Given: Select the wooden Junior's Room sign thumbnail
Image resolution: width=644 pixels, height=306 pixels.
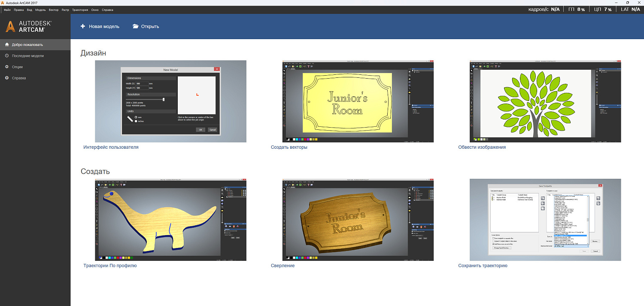Looking at the screenshot, I should (x=358, y=220).
